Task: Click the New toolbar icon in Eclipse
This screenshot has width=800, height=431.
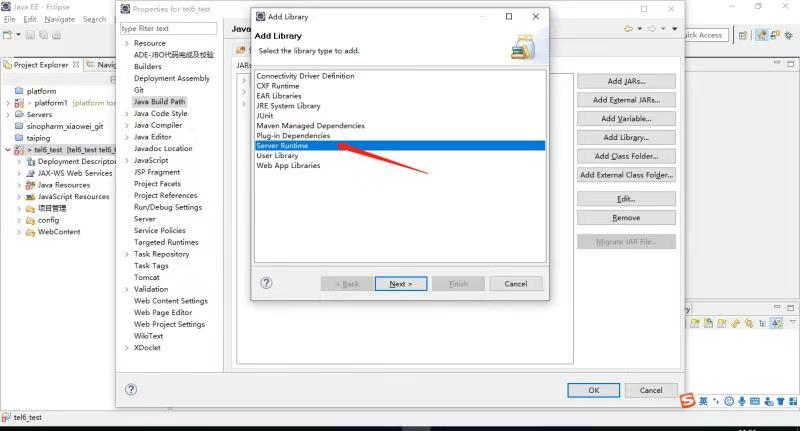Action: coord(7,35)
